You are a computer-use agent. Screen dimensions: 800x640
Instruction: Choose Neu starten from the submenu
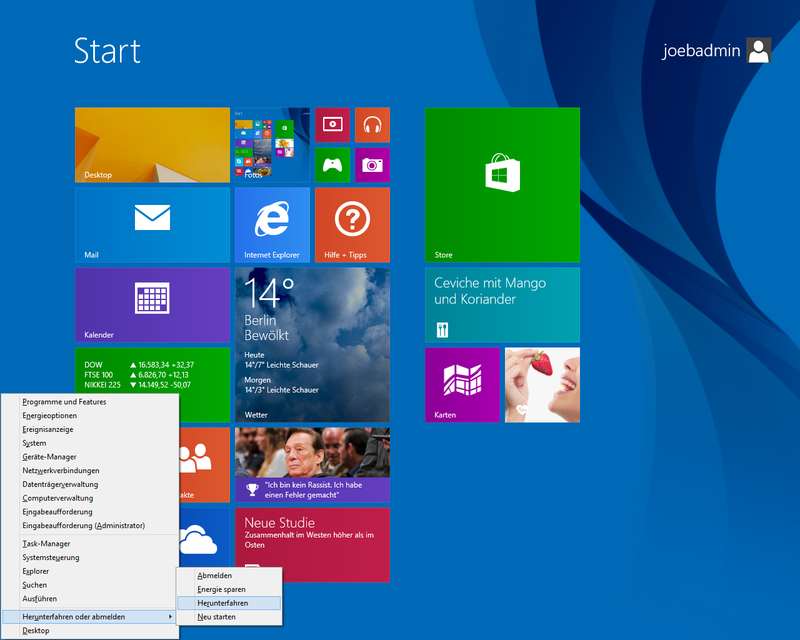[x=217, y=617]
